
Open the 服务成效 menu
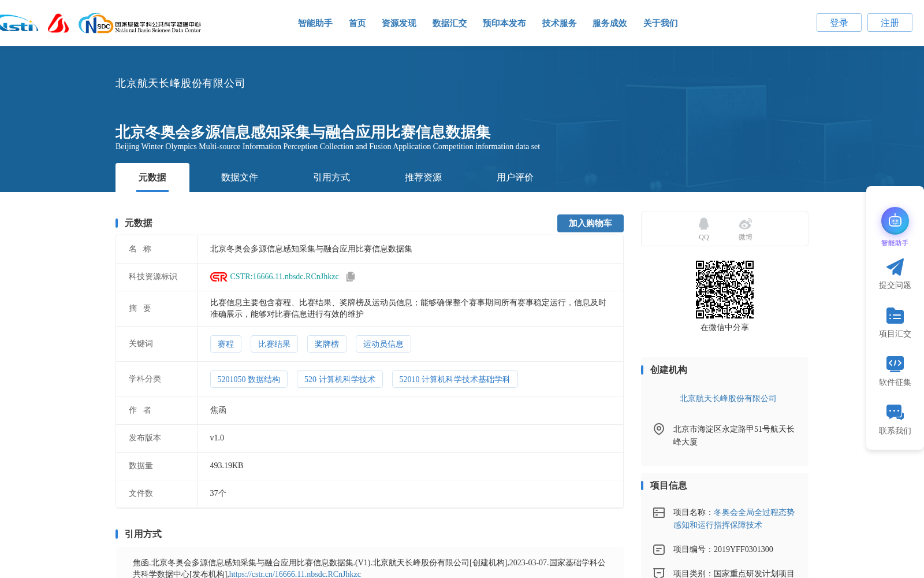pos(610,23)
